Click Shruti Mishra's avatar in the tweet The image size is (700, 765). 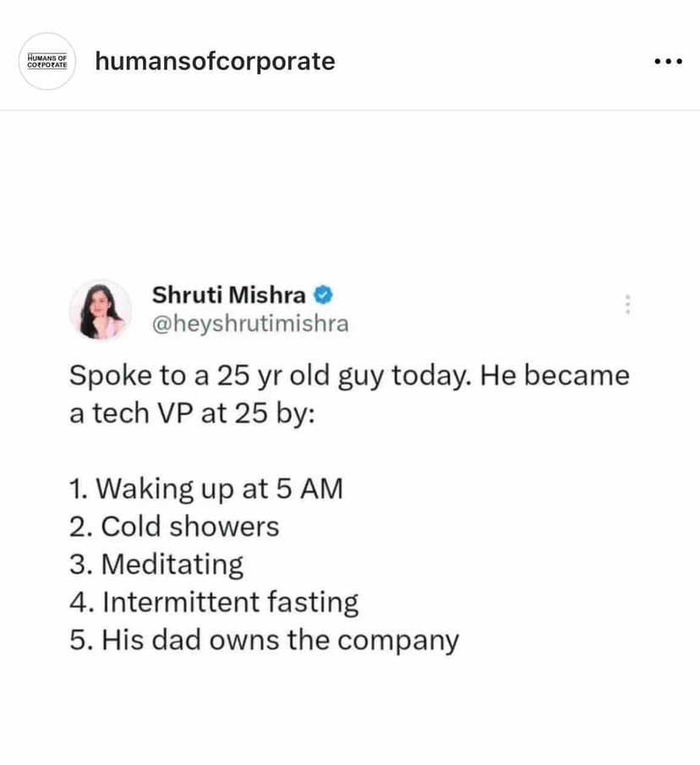(101, 311)
